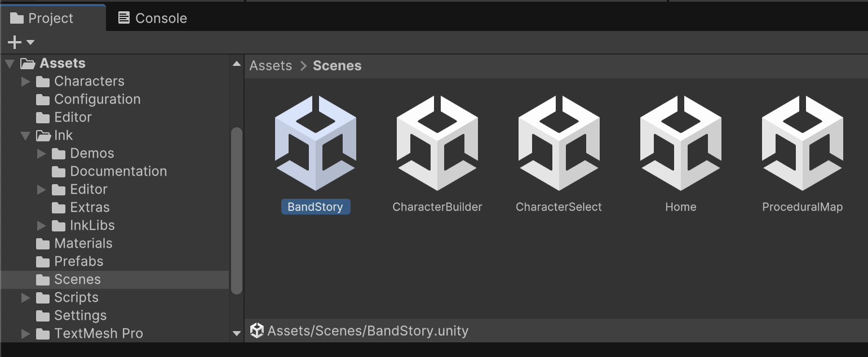This screenshot has height=357, width=868.
Task: Click the Unity icon beside the asset path
Action: pos(257,331)
